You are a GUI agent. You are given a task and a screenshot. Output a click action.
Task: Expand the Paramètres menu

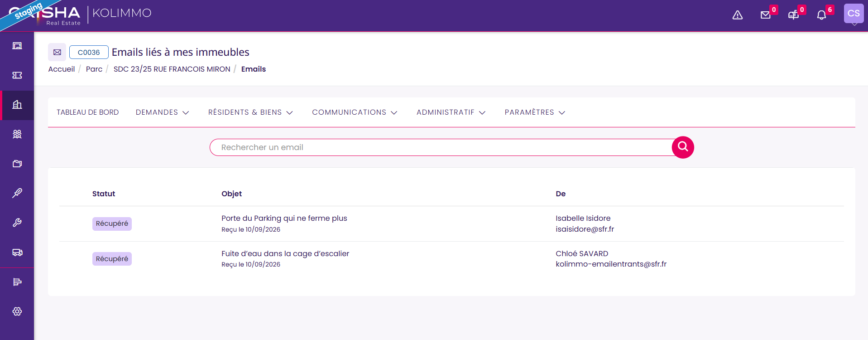(535, 112)
